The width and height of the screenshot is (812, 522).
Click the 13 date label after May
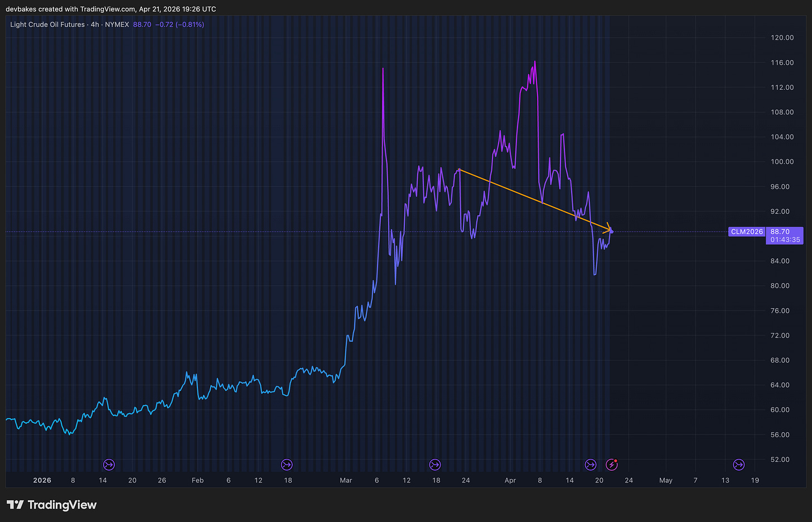coord(725,480)
